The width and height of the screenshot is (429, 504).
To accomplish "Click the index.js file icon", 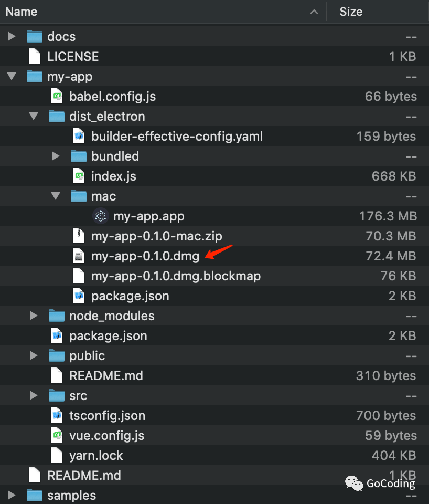I will [x=78, y=176].
